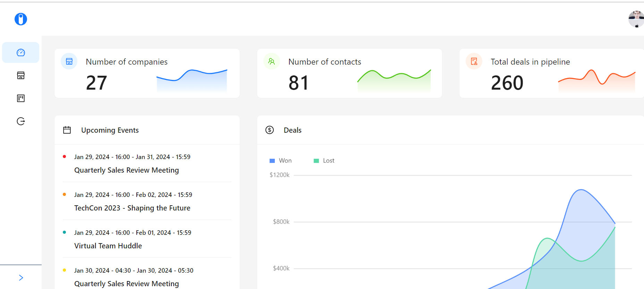Click date range ending Feb 02, 2024
The image size is (644, 289).
point(133,195)
